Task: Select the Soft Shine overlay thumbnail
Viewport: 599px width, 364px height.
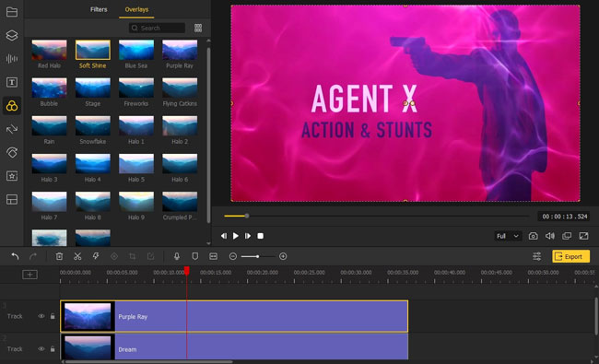Action: point(93,50)
